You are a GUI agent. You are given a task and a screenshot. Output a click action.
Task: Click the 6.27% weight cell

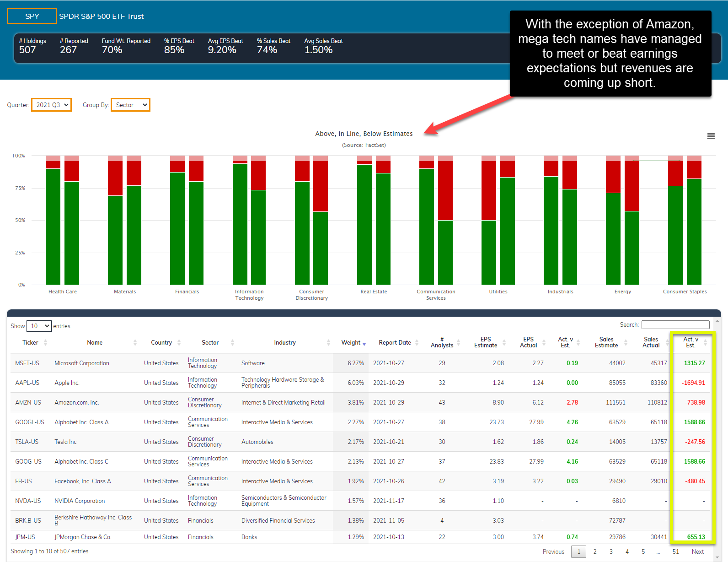tap(355, 363)
